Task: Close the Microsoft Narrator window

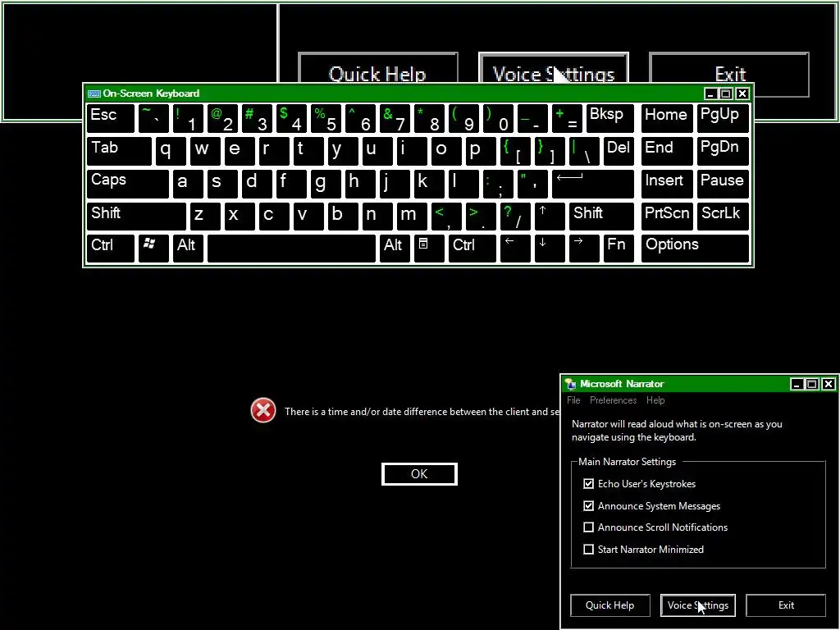Action: click(x=829, y=384)
